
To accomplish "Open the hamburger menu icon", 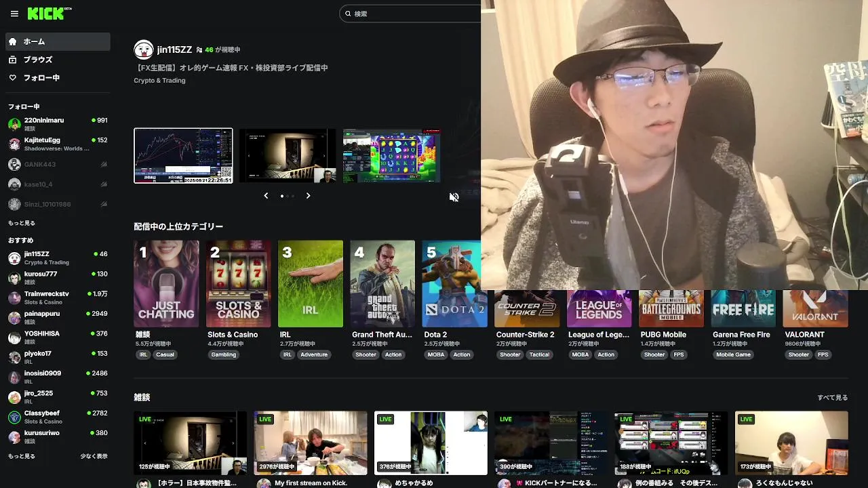I will coord(14,14).
